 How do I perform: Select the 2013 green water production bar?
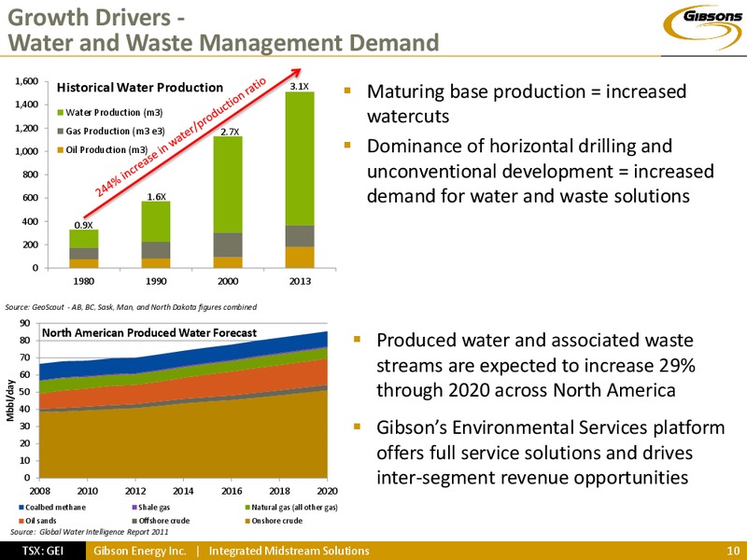(300, 159)
